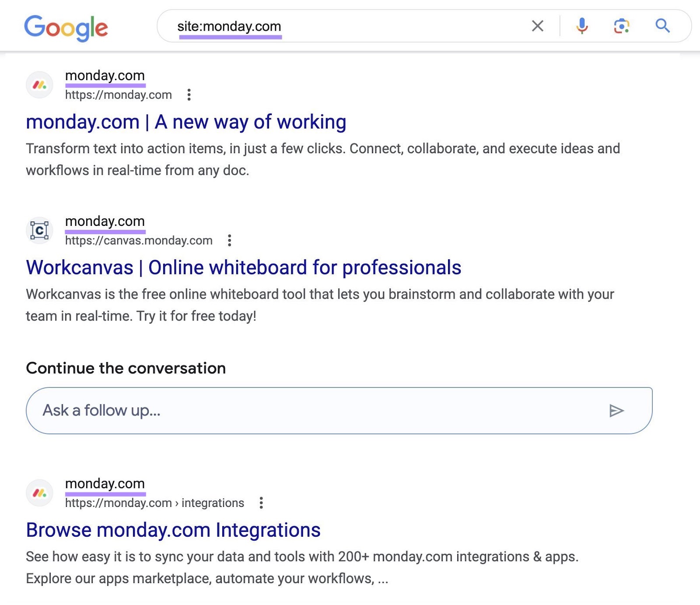Image resolution: width=700 pixels, height=605 pixels.
Task: Click the monday.com site name above the integrations URL
Action: point(105,483)
